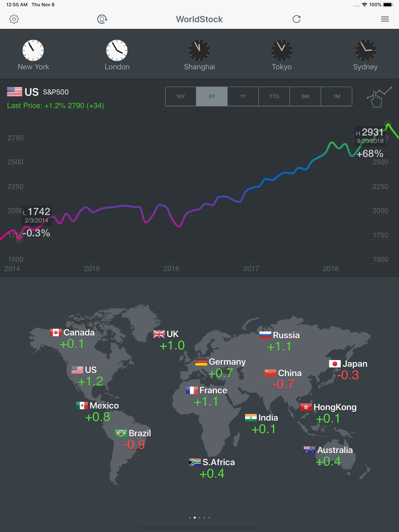Open Canada +0.1 market value
Viewport: 399px width, 532px height.
(72, 344)
